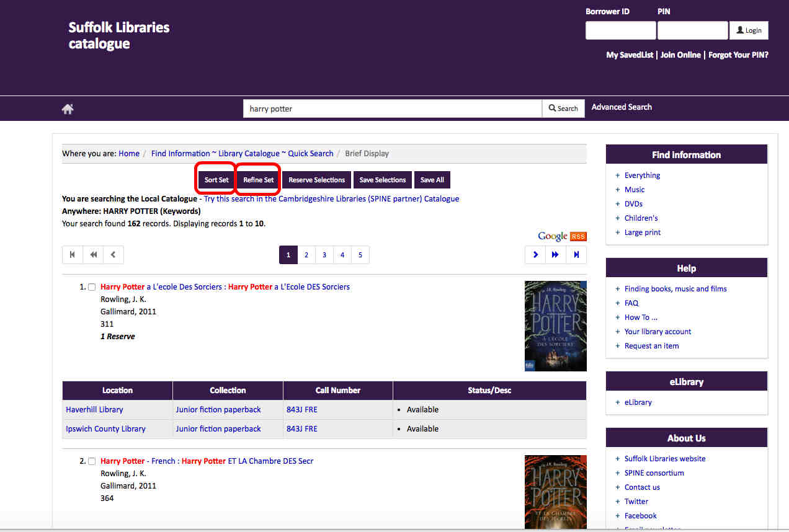The image size is (789, 532).
Task: Open Facebook link in About Us
Action: (x=641, y=516)
